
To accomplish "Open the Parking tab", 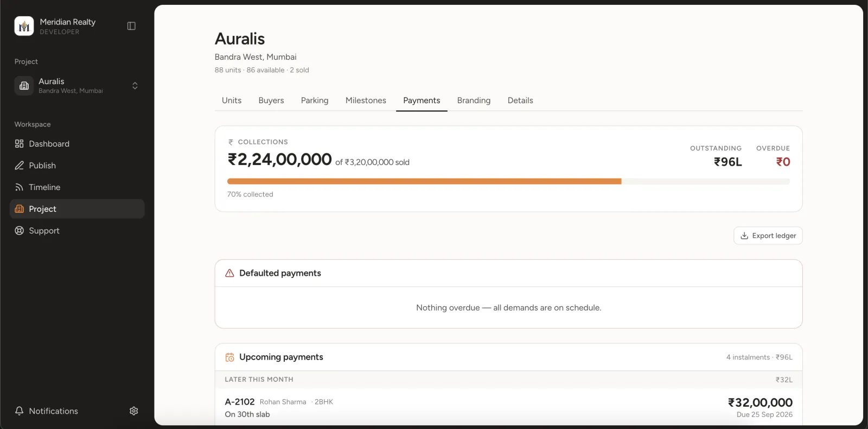I will (x=315, y=100).
